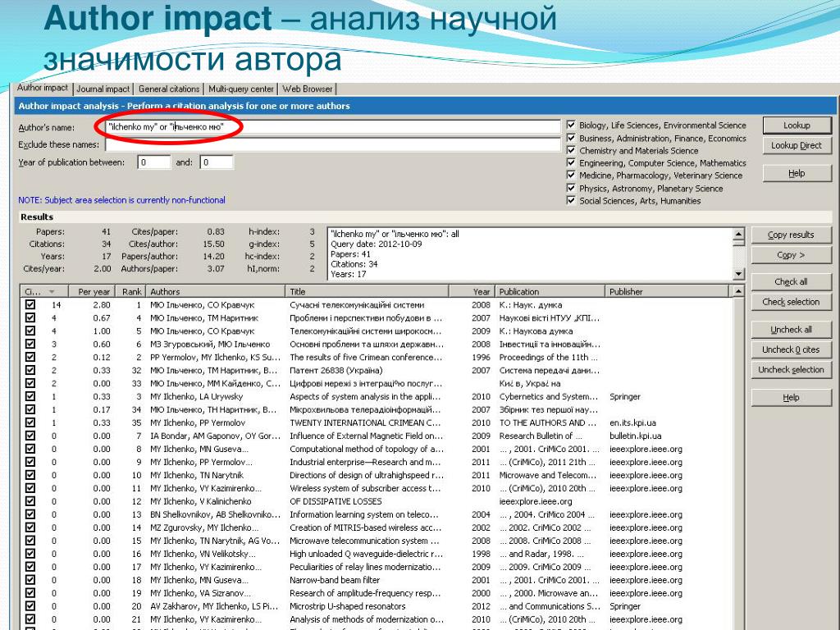
Task: Uncheck the 'Influence of External Magnetic Field' row
Action: (30, 436)
